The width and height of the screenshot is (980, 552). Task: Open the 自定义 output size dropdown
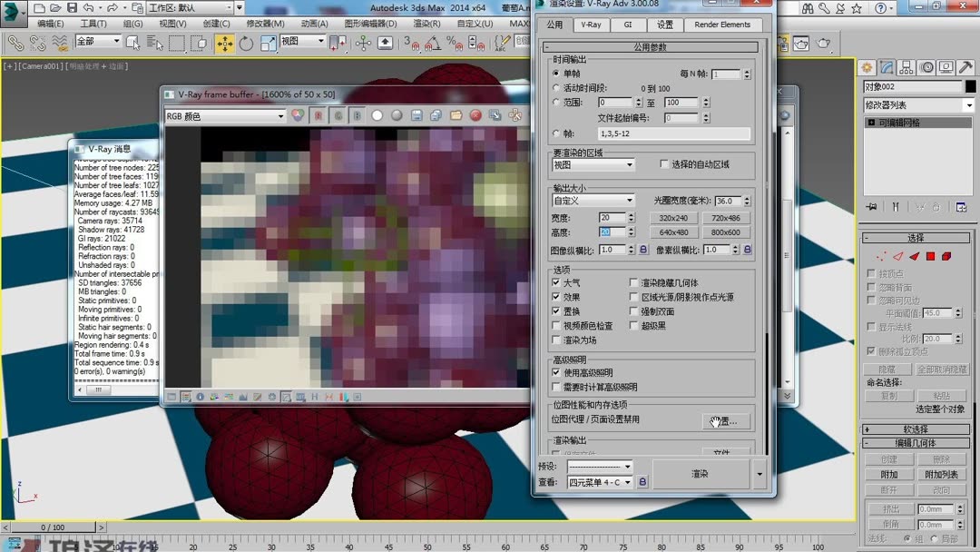coord(593,199)
